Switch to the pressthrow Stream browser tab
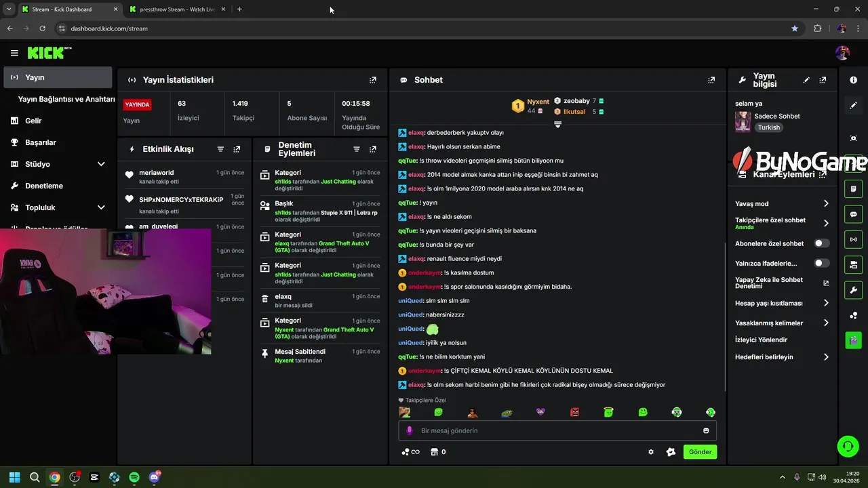868x488 pixels. 177,9
